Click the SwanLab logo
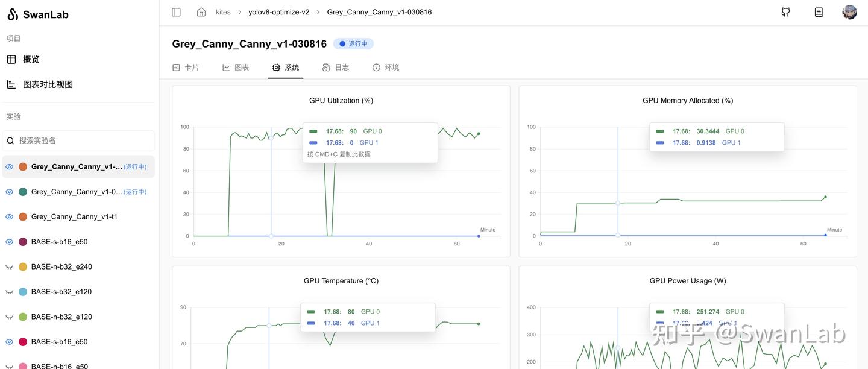Viewport: 868px width, 369px height. tap(38, 14)
